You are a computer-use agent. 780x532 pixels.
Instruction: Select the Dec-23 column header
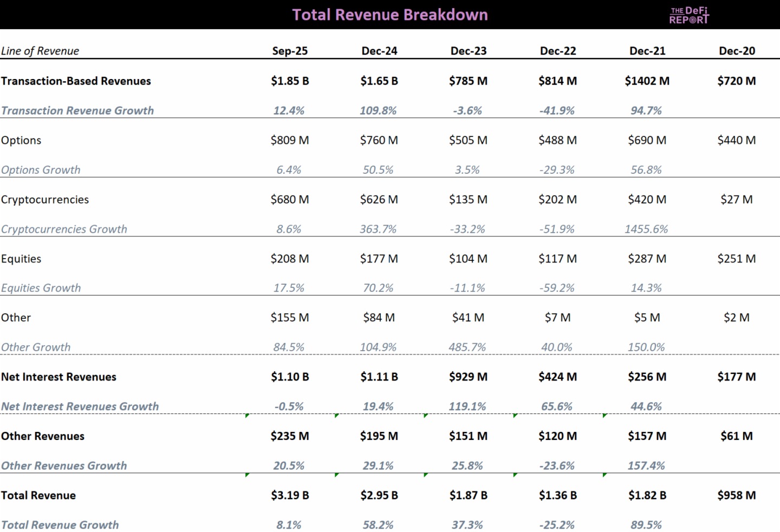coord(469,51)
